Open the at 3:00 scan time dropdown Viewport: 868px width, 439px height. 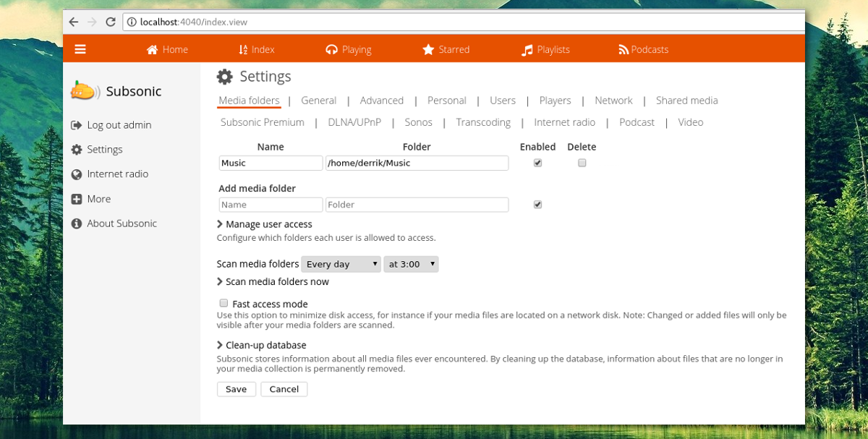(x=411, y=264)
